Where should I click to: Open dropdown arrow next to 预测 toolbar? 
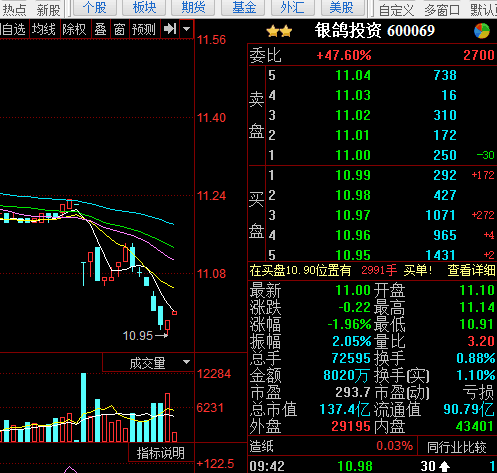(x=187, y=29)
